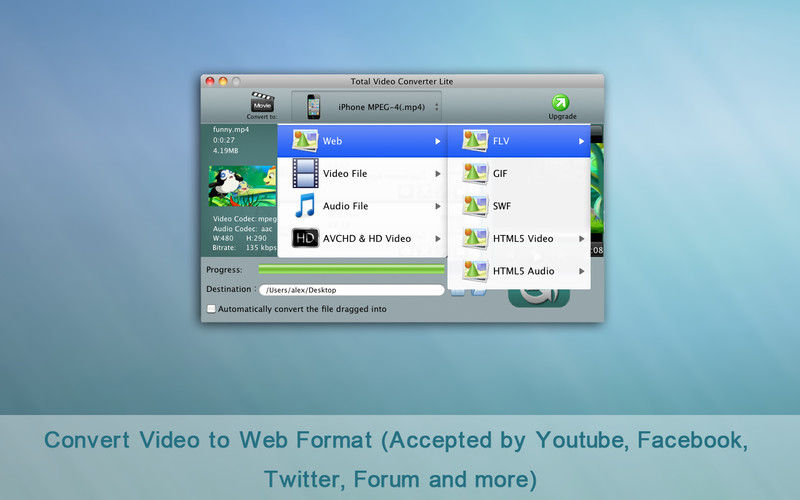Expand the FLV submenu arrow
800x500 pixels.
coord(582,141)
